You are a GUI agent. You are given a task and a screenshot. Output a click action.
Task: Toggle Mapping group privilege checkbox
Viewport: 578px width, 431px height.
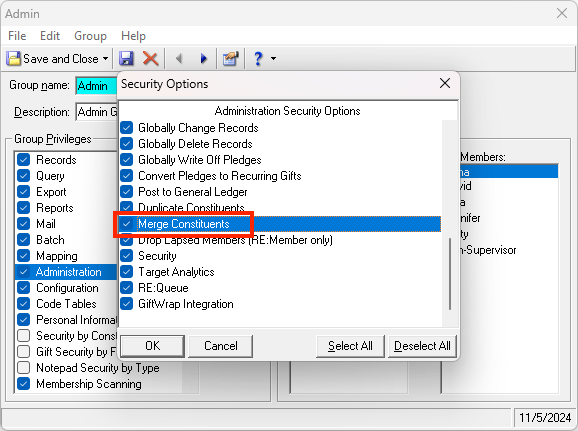pyautogui.click(x=24, y=256)
